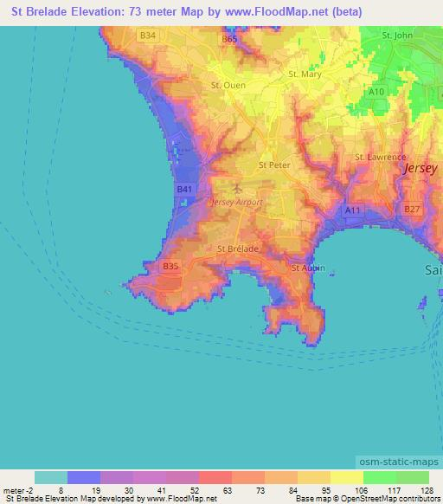Viewport: 443px width, 504px height.
Task: Click the legend value 73
Action: [x=260, y=491]
